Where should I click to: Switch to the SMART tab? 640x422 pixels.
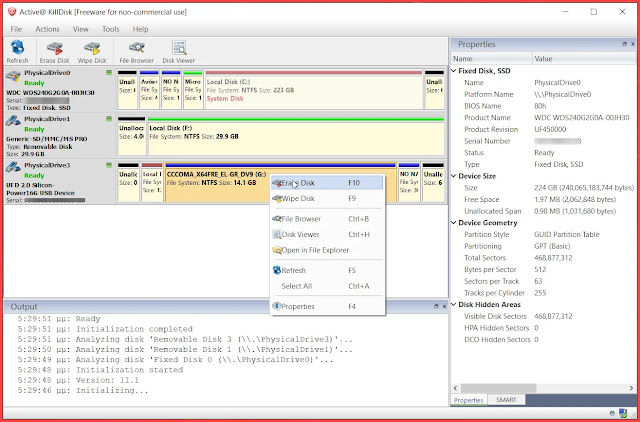506,400
